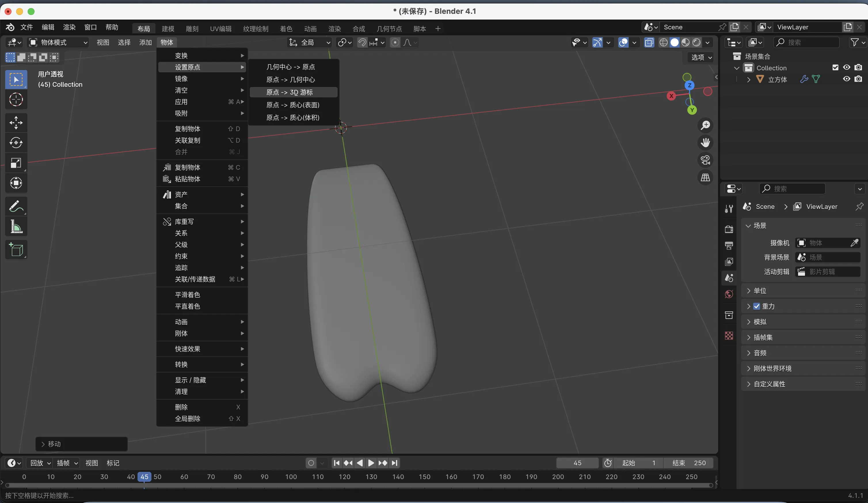
Task: Switch to the 建模 workspace tab
Action: pyautogui.click(x=168, y=29)
